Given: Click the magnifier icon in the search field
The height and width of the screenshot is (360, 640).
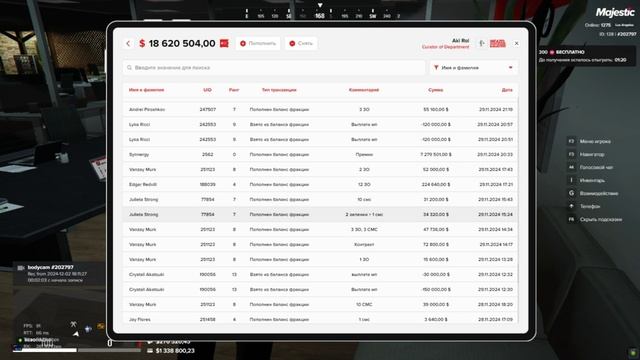Looking at the screenshot, I should [129, 67].
